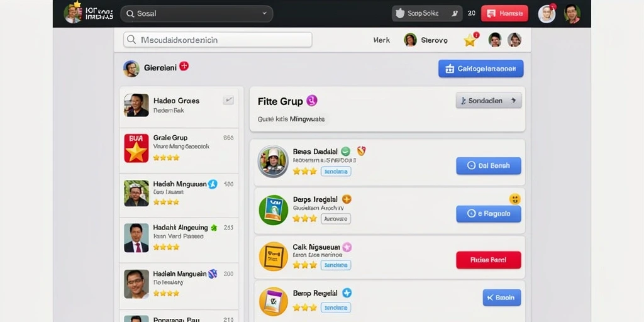Open the gold star notifications icon

(x=470, y=40)
